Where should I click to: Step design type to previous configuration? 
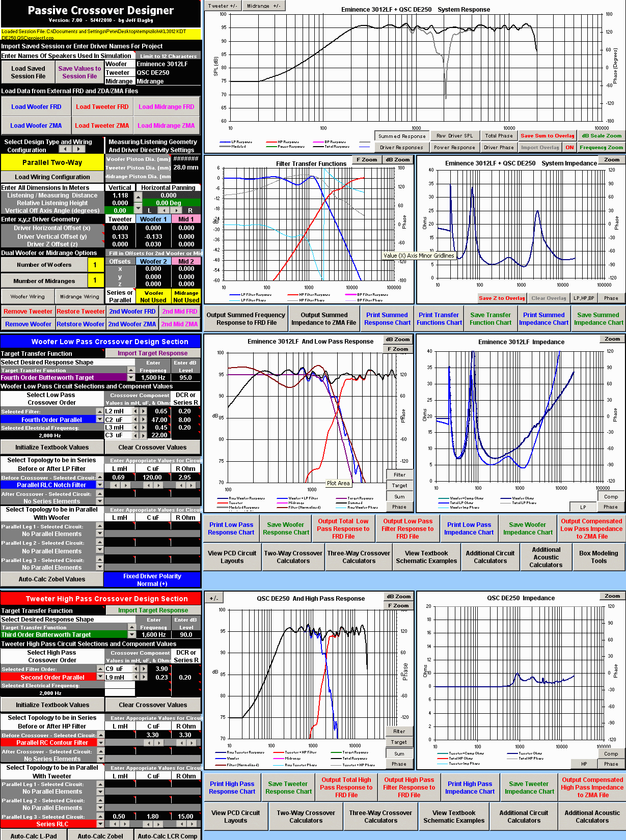pos(66,149)
